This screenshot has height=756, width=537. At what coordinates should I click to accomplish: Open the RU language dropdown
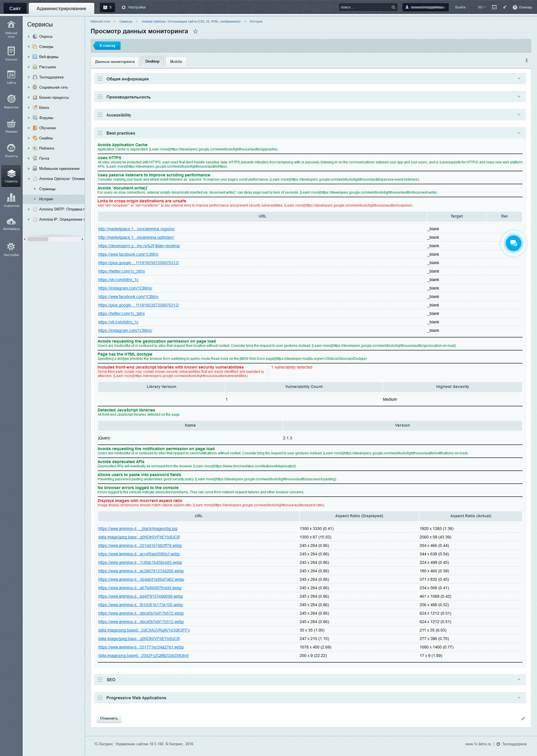coord(481,7)
